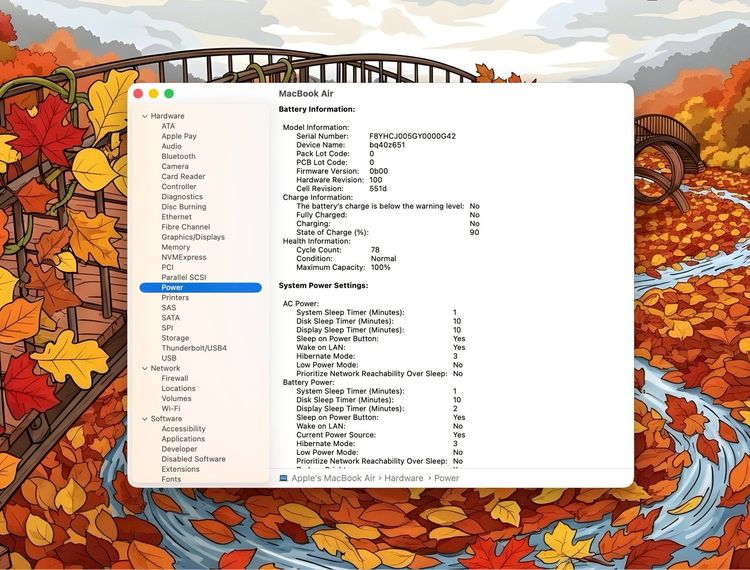Click the serial number F8YHCJ005GY0000G42
This screenshot has height=570, width=750.
(x=412, y=136)
